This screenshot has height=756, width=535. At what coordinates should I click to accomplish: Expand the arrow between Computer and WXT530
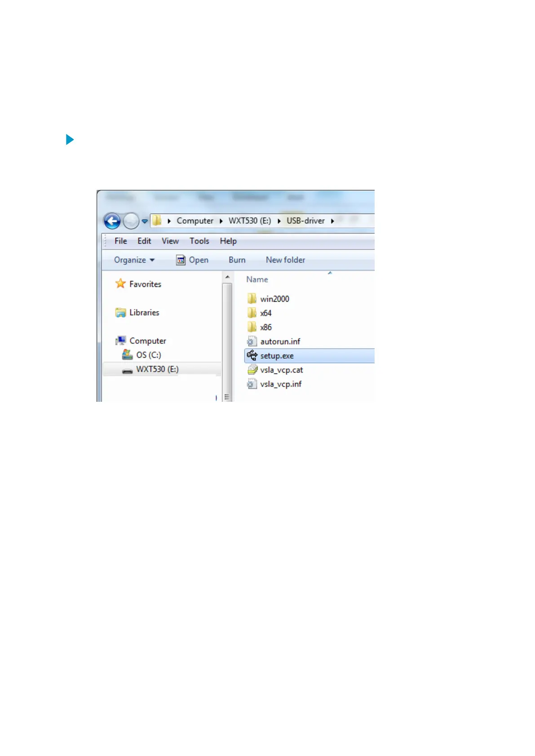point(221,221)
